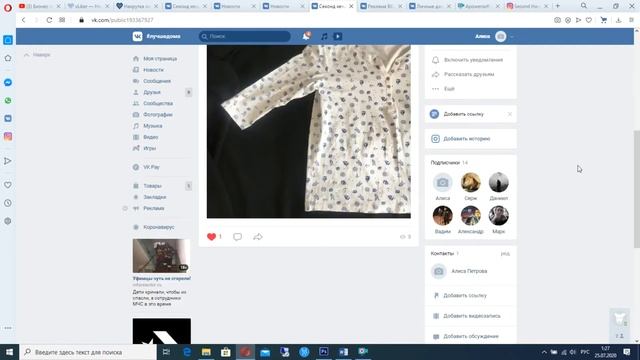Go back with the browser back arrow
This screenshot has width=640, height=360.
click(x=24, y=20)
